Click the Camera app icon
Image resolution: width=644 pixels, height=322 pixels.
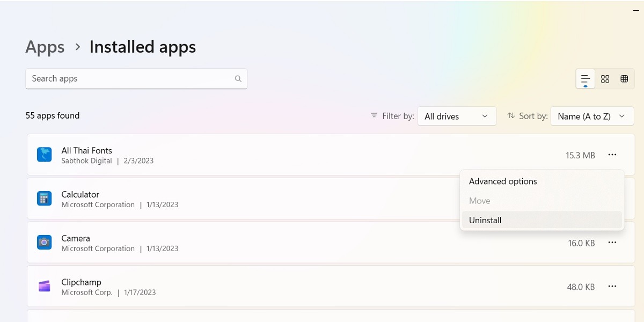(x=44, y=242)
